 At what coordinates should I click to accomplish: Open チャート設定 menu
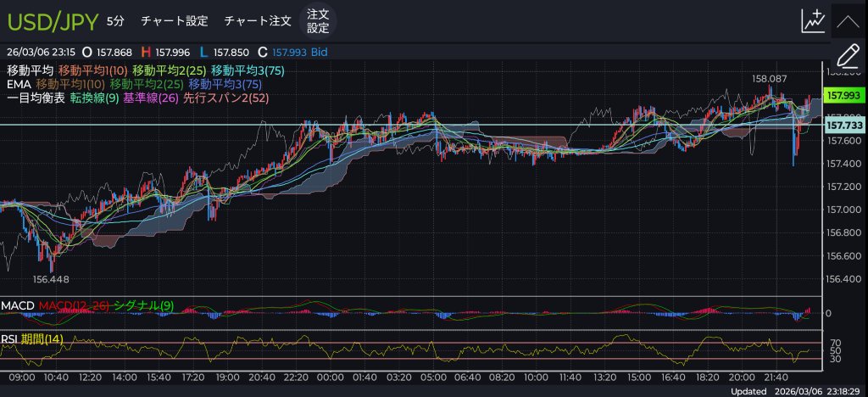[x=174, y=20]
